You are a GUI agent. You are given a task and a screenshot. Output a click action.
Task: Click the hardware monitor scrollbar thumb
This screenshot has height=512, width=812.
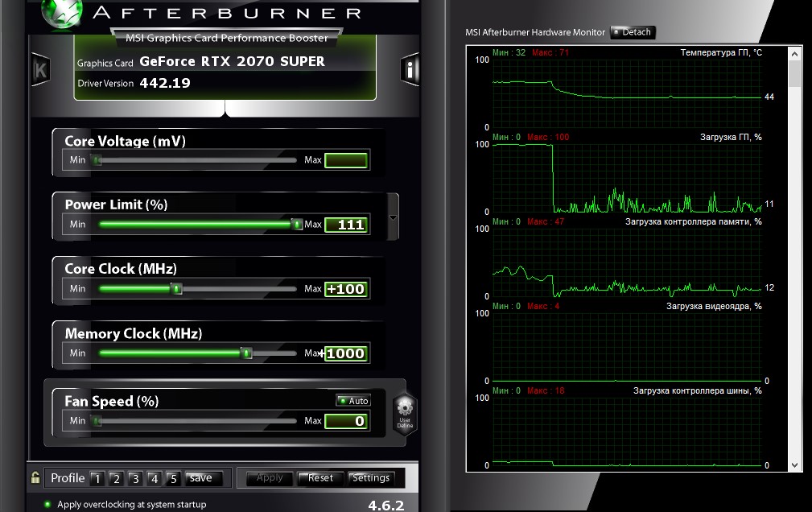click(x=795, y=73)
